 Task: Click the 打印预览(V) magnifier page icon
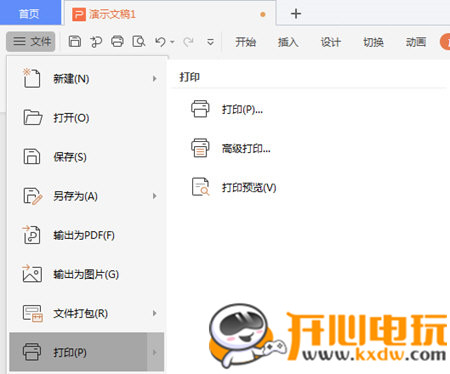point(200,187)
